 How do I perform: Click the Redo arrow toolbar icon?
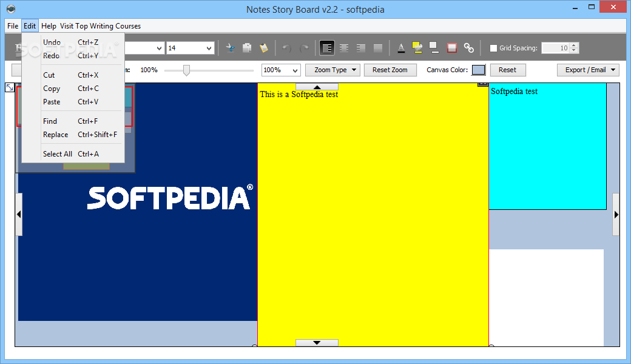[304, 48]
